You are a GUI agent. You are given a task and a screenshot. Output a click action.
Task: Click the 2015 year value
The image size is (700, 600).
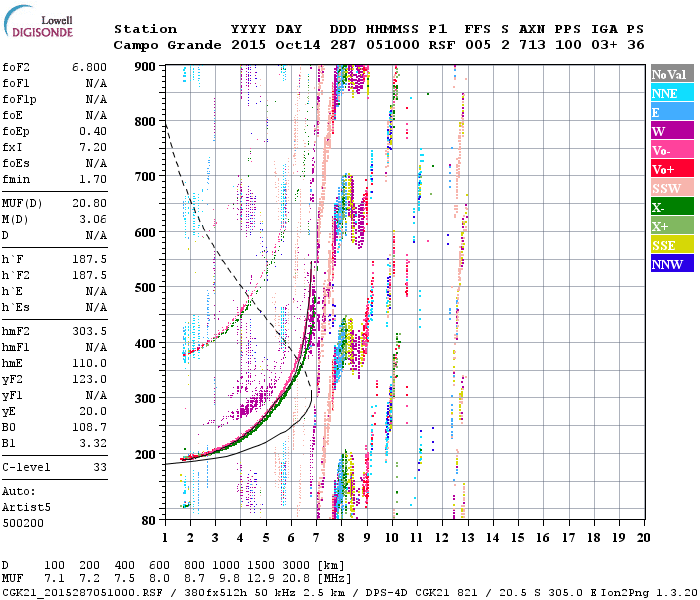(x=248, y=45)
